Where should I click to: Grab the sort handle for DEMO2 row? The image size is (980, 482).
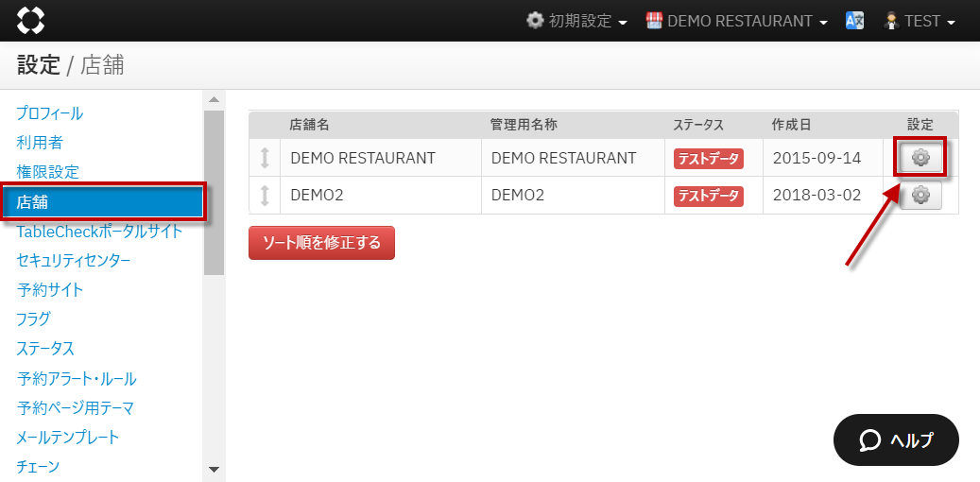[265, 196]
